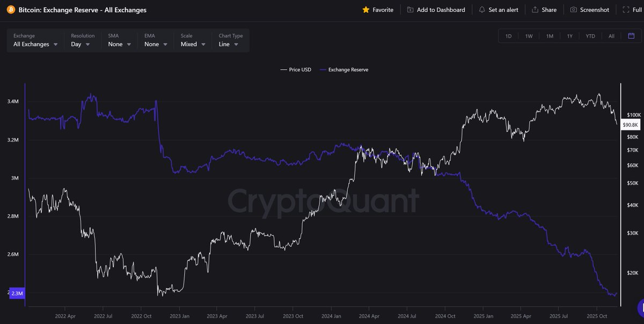This screenshot has height=324, width=644.
Task: Open the Exchange selector showing All Exchanges
Action: pyautogui.click(x=34, y=44)
